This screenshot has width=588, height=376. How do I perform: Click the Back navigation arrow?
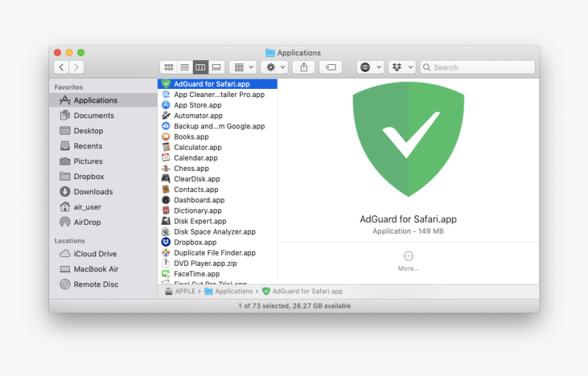click(62, 67)
